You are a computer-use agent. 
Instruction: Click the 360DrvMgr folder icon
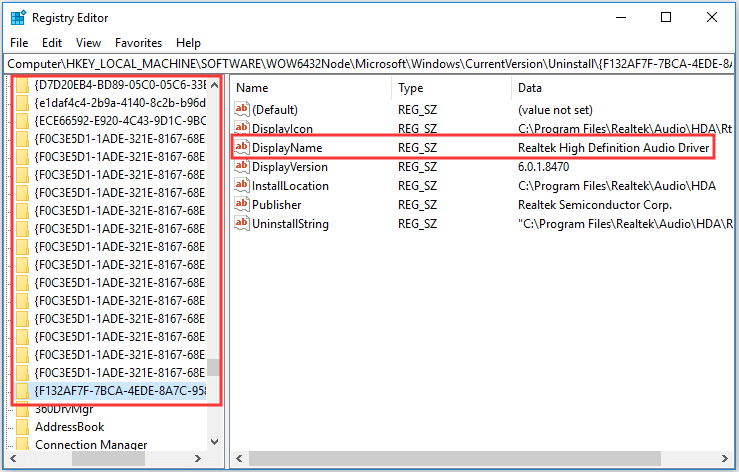[x=22, y=409]
